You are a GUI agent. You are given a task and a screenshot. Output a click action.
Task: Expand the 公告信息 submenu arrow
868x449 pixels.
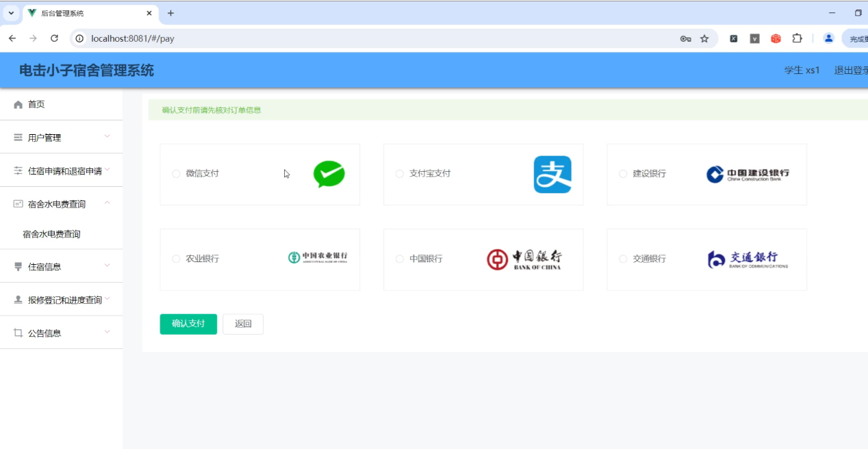click(107, 332)
